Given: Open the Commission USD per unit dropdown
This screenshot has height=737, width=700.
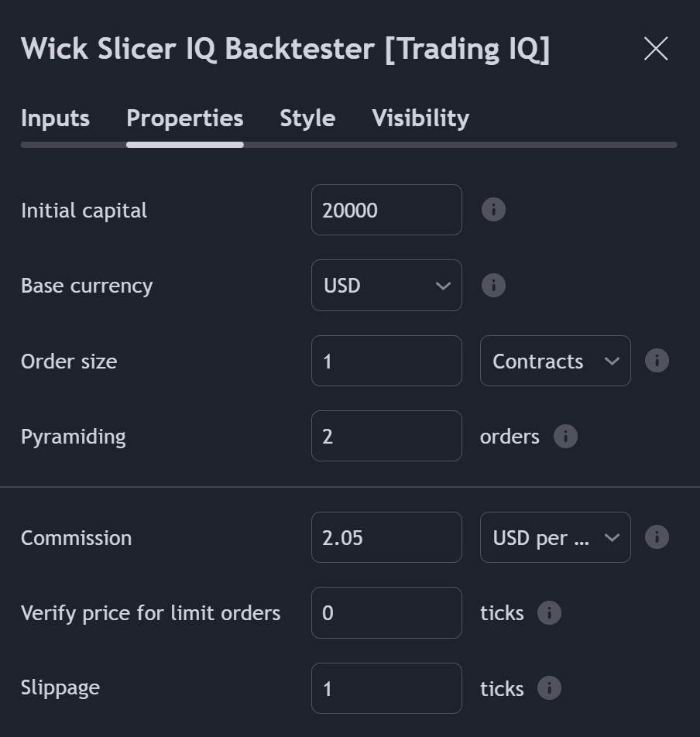Looking at the screenshot, I should click(554, 536).
